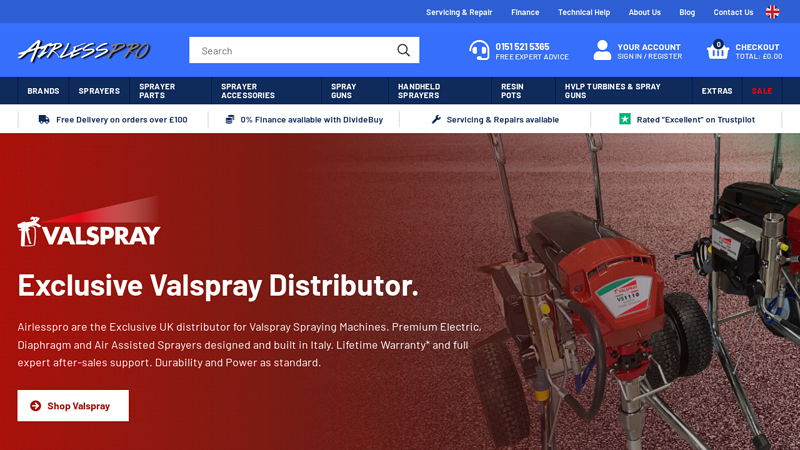This screenshot has width=800, height=450.
Task: Click 0% Finance available with DivideBuy
Action: (311, 119)
